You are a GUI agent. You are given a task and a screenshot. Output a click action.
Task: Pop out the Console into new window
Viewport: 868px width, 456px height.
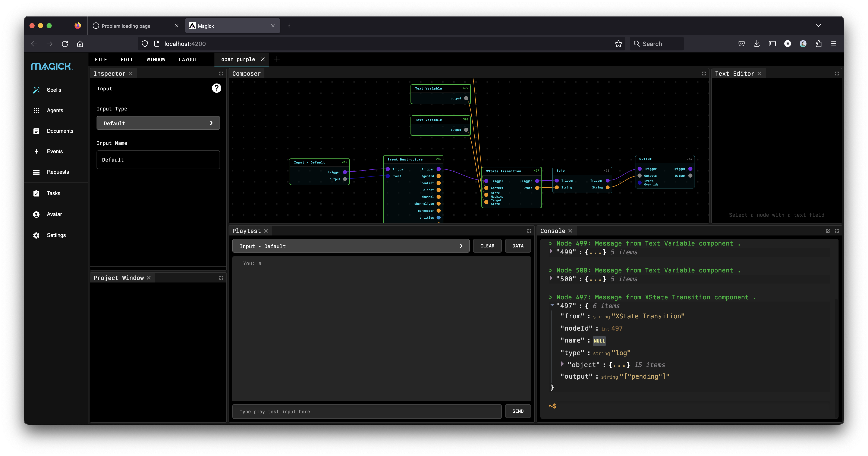pyautogui.click(x=828, y=231)
